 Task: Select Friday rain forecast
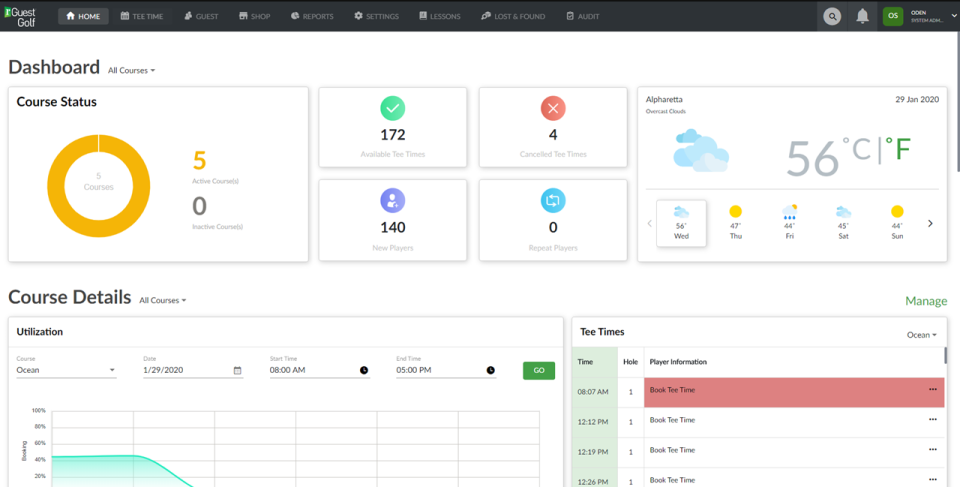[790, 224]
